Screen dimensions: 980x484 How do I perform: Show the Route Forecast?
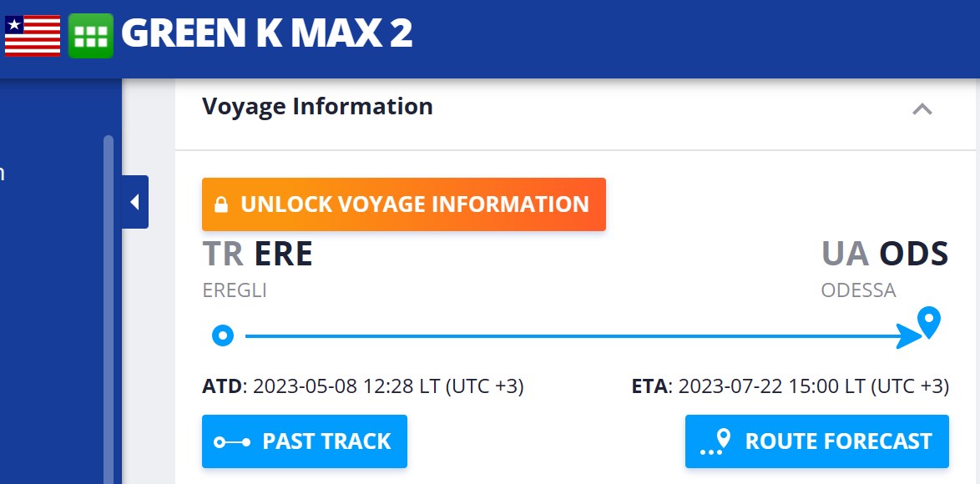tap(817, 441)
